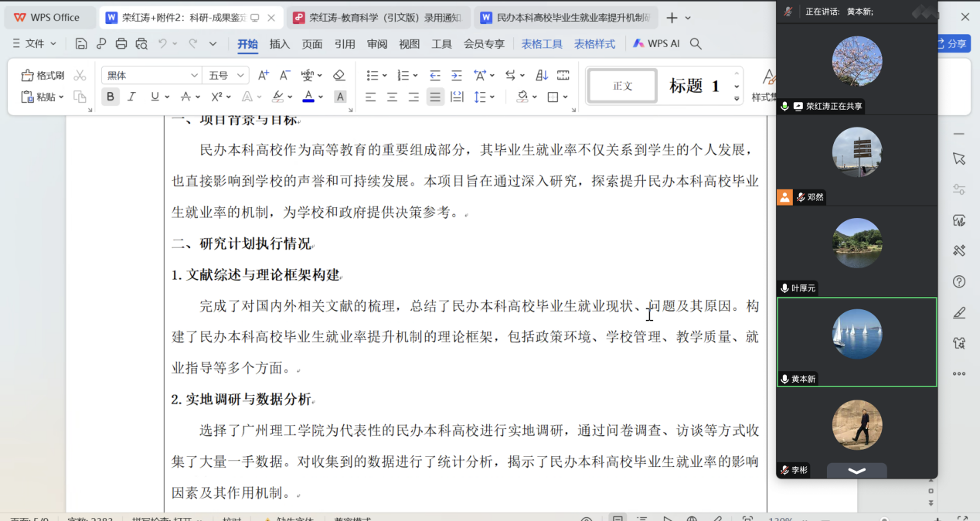Switch to the 插入 (Insert) ribbon tab
The width and height of the screenshot is (980, 521).
click(280, 44)
